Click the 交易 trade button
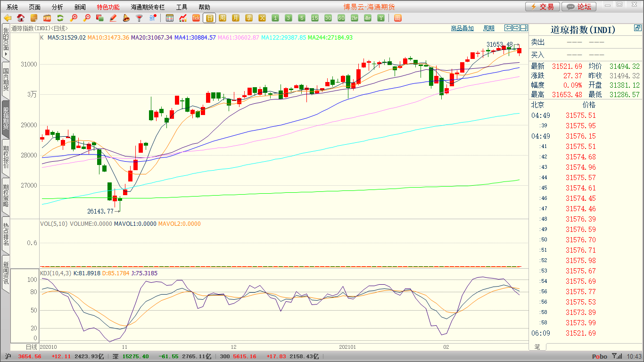The width and height of the screenshot is (644, 362). tap(543, 7)
